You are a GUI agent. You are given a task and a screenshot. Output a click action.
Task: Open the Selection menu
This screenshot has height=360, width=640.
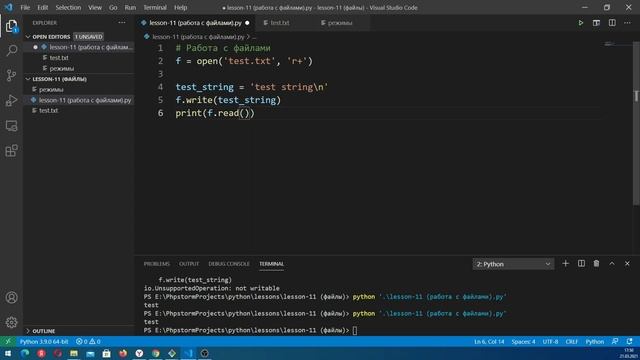68,7
